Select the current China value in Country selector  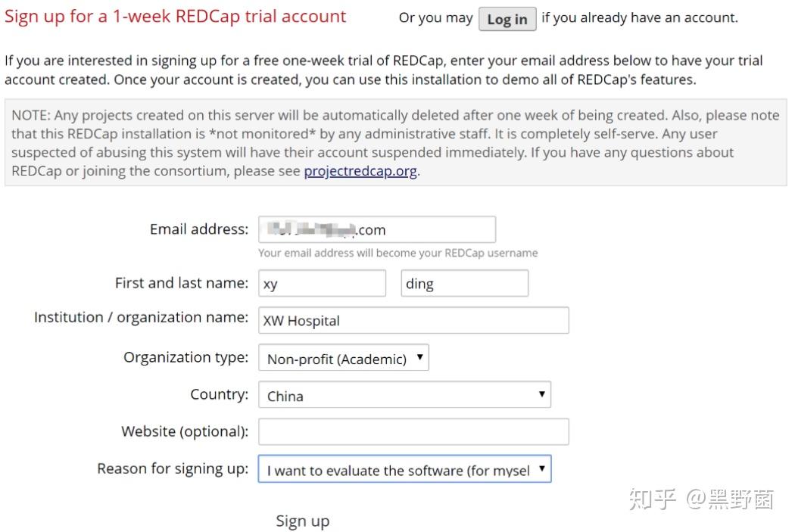click(x=318, y=394)
